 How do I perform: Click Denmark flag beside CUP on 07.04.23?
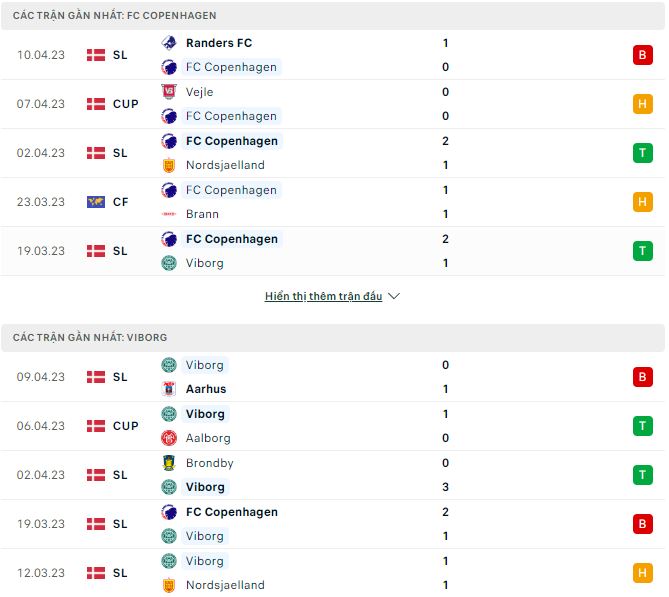(x=96, y=104)
